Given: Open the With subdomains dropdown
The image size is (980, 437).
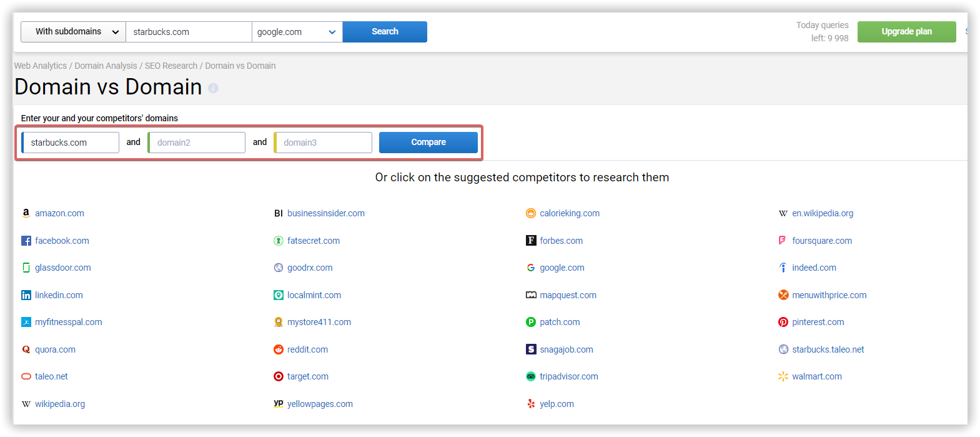Looking at the screenshot, I should (73, 32).
